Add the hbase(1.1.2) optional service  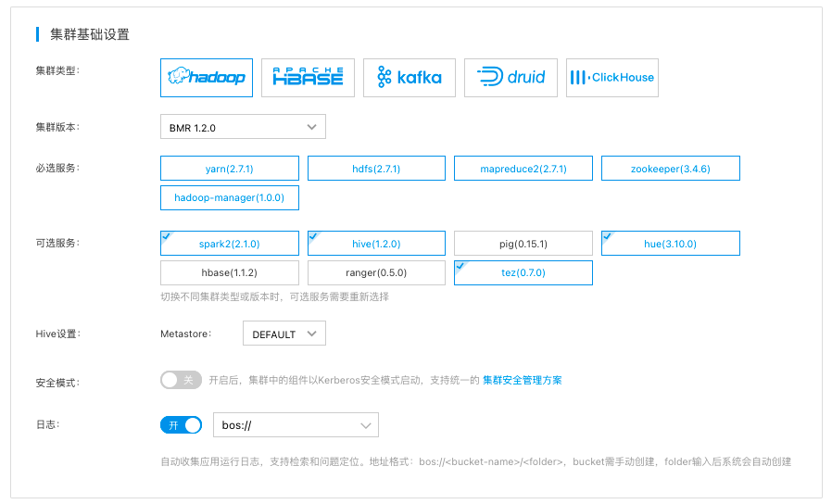coord(230,272)
